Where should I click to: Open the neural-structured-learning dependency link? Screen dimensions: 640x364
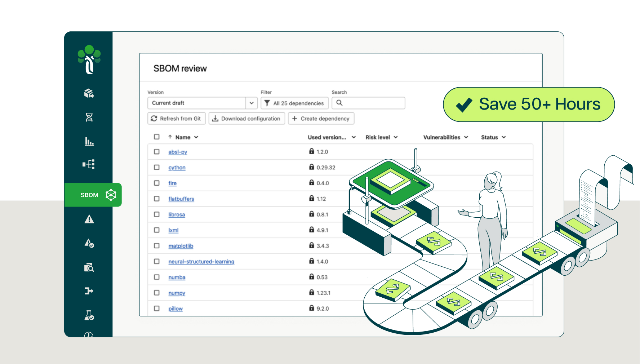201,262
